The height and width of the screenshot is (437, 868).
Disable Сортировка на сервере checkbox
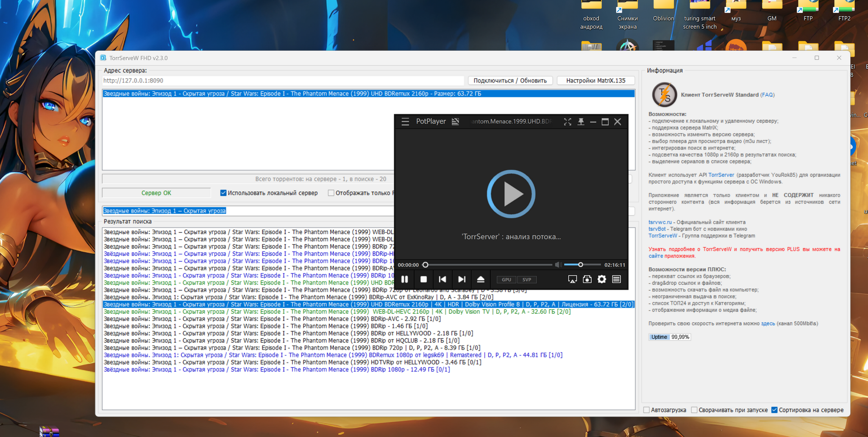tap(774, 410)
